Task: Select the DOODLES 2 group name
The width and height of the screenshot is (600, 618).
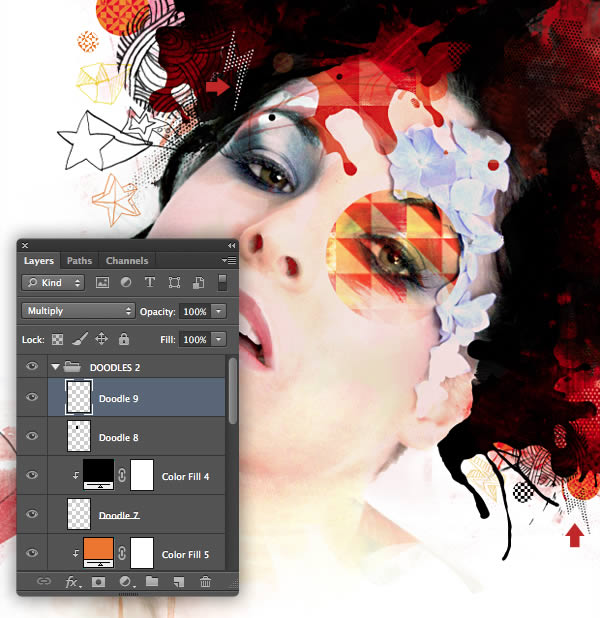Action: [x=115, y=367]
